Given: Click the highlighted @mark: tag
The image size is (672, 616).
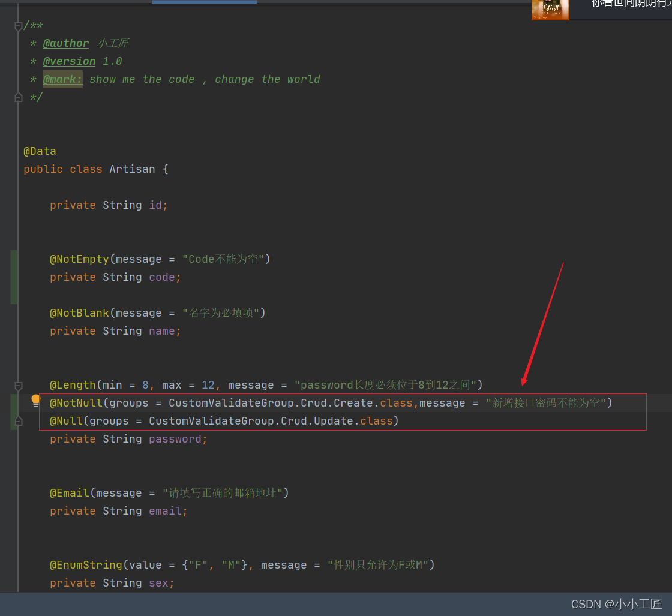Looking at the screenshot, I should click(62, 79).
